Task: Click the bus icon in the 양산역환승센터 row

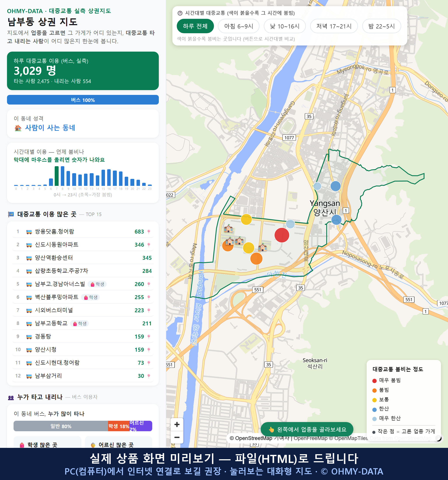Action: point(29,258)
